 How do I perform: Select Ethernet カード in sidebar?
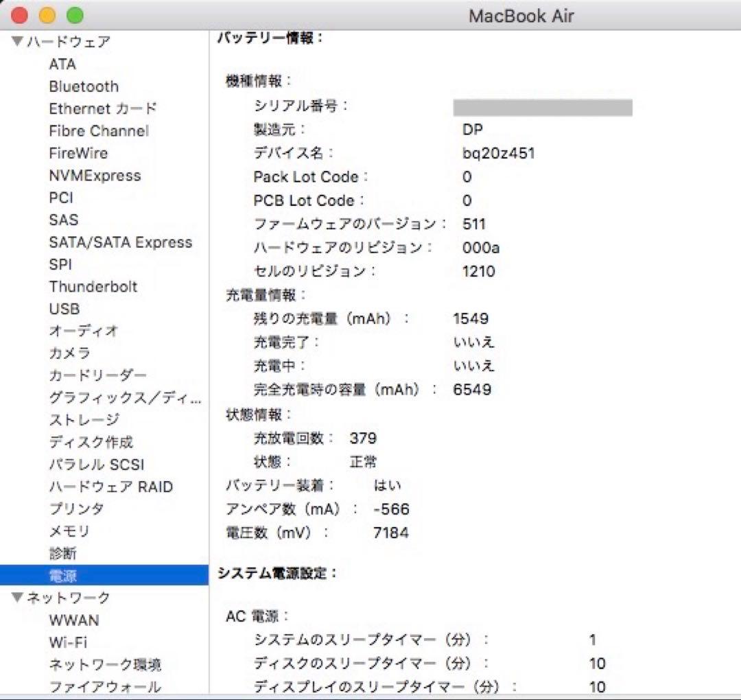point(102,108)
